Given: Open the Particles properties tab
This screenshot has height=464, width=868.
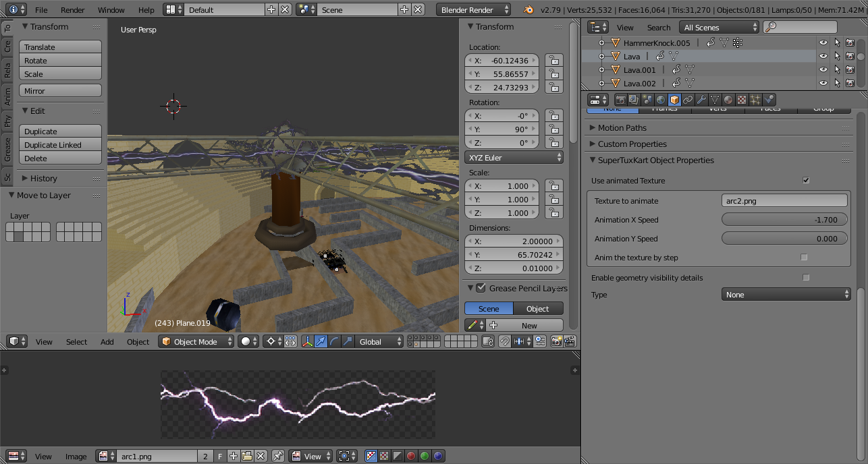Looking at the screenshot, I should click(x=755, y=100).
